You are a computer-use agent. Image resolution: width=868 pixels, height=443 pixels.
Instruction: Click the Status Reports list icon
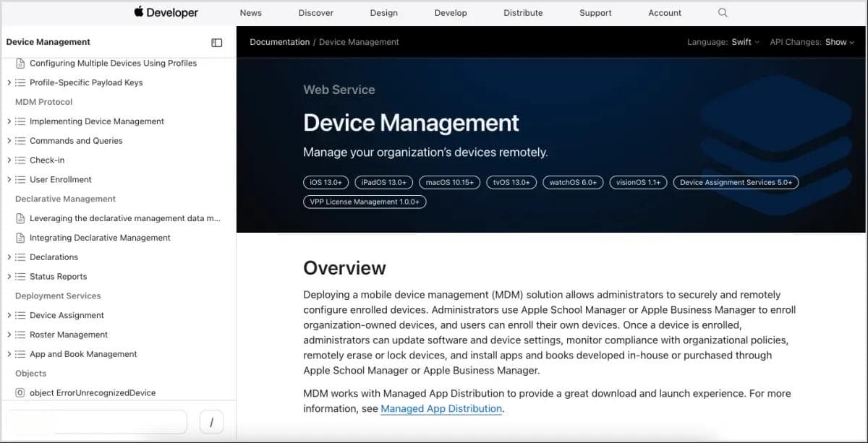tap(20, 277)
